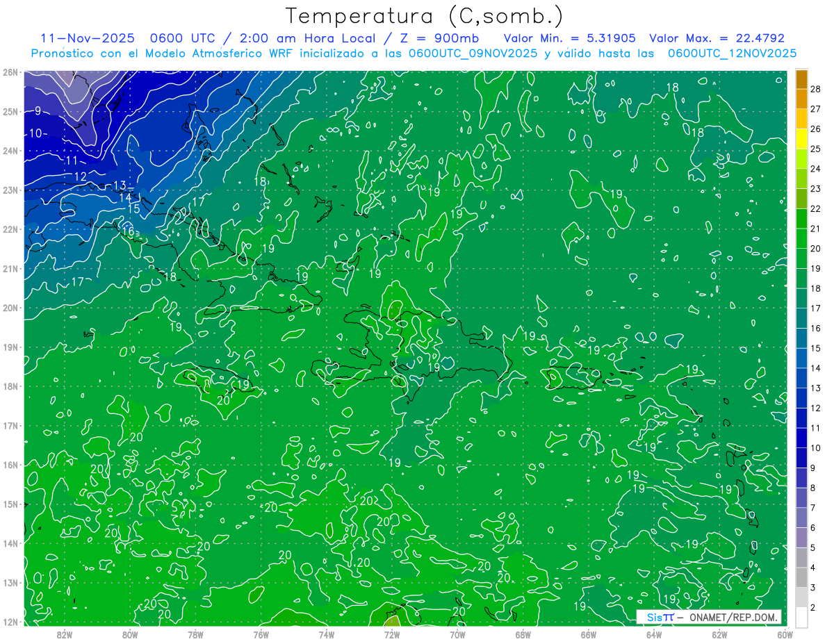Click longitude axis label '66W'

click(x=589, y=634)
